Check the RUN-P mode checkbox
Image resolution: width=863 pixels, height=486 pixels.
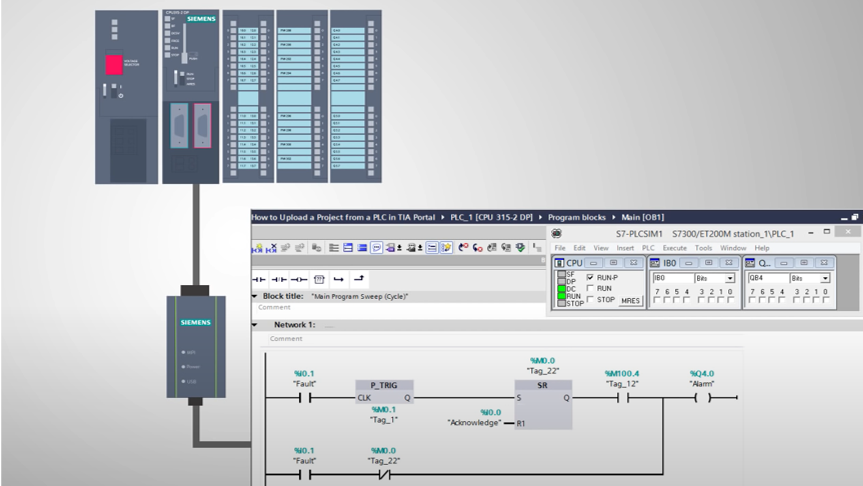pyautogui.click(x=591, y=277)
